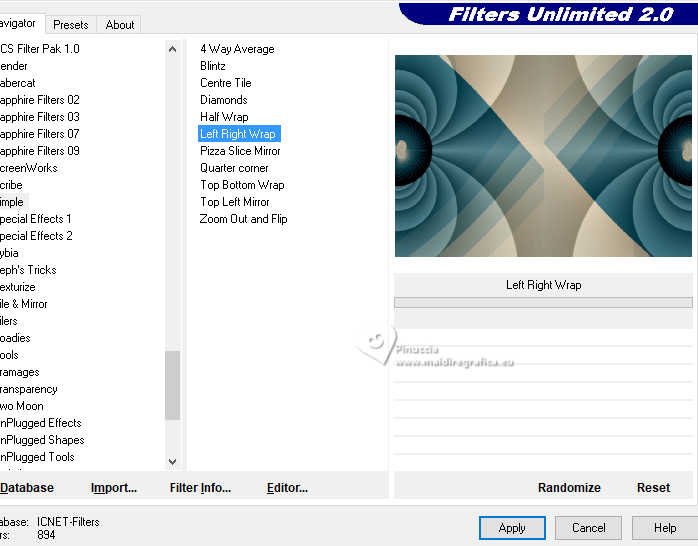Open the UnPlugged Shapes category
Image resolution: width=698 pixels, height=546 pixels.
tap(42, 440)
